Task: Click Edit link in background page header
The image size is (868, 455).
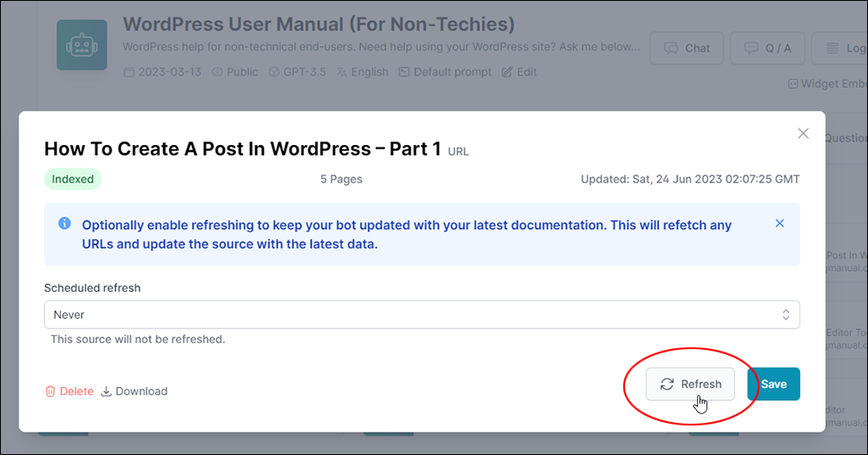Action: click(x=519, y=72)
